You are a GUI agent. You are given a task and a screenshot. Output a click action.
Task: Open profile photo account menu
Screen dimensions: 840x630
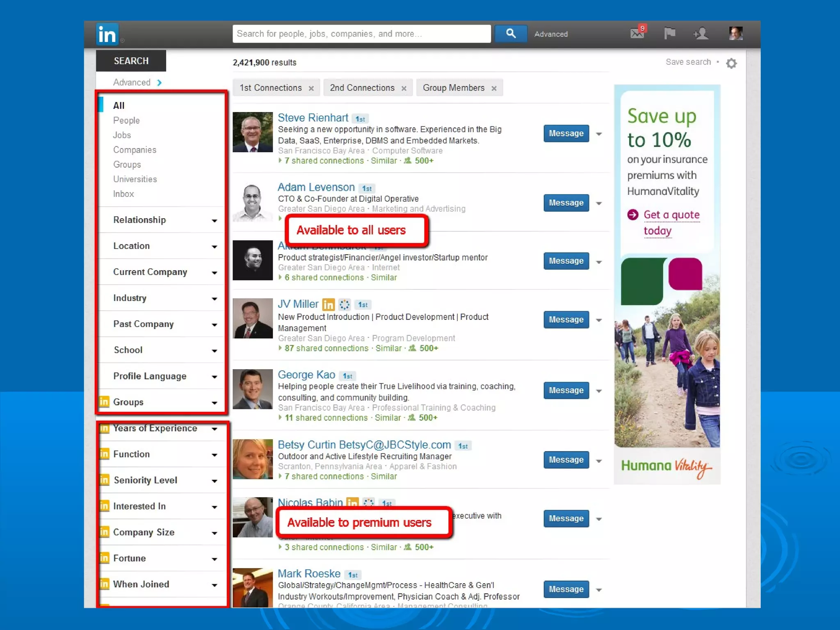pos(736,33)
